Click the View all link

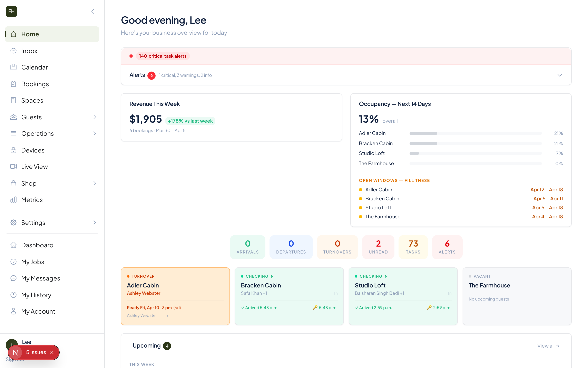[x=548, y=346]
